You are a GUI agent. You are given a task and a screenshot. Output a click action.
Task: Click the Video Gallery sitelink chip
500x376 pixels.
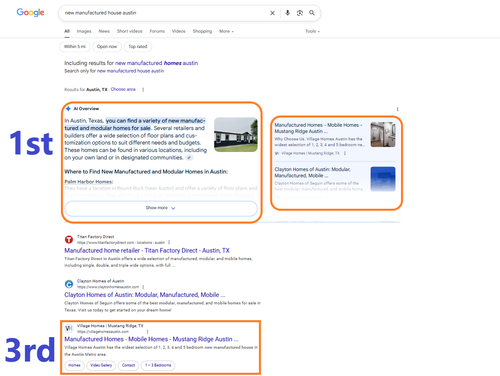click(101, 365)
